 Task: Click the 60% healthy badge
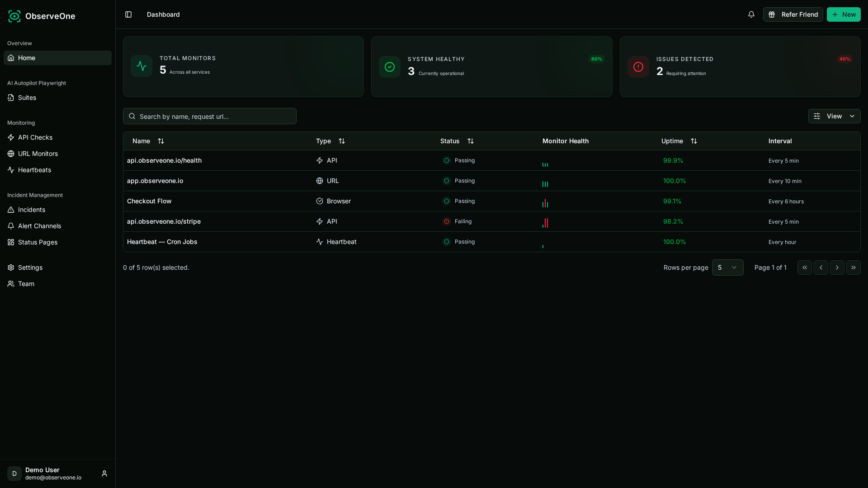point(597,59)
